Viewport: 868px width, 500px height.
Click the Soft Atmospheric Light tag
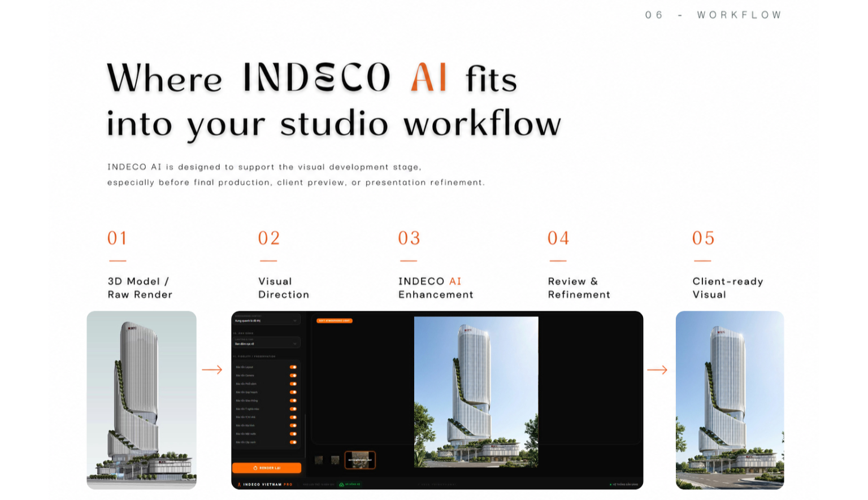click(335, 321)
